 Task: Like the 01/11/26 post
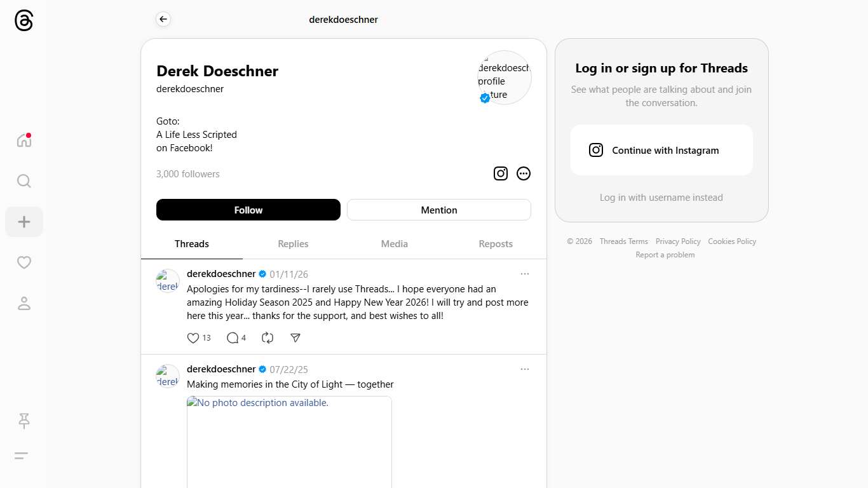pyautogui.click(x=193, y=338)
